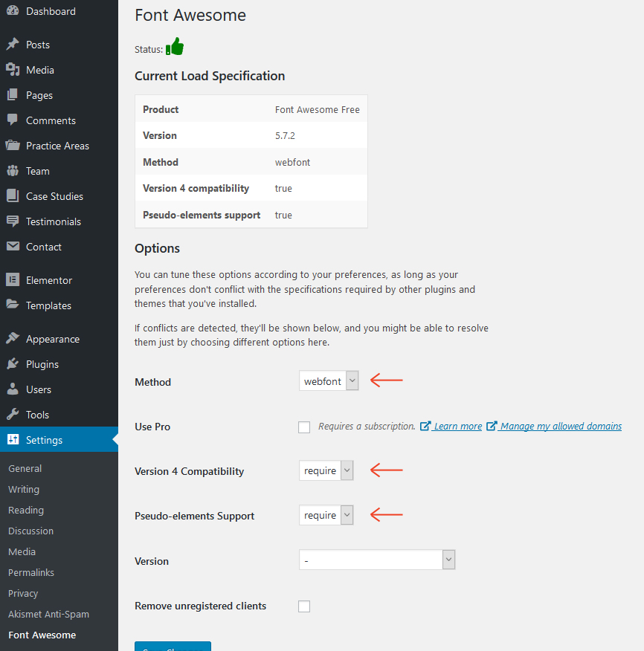The image size is (644, 651).
Task: Choose a release in Version dropdown
Action: click(376, 560)
